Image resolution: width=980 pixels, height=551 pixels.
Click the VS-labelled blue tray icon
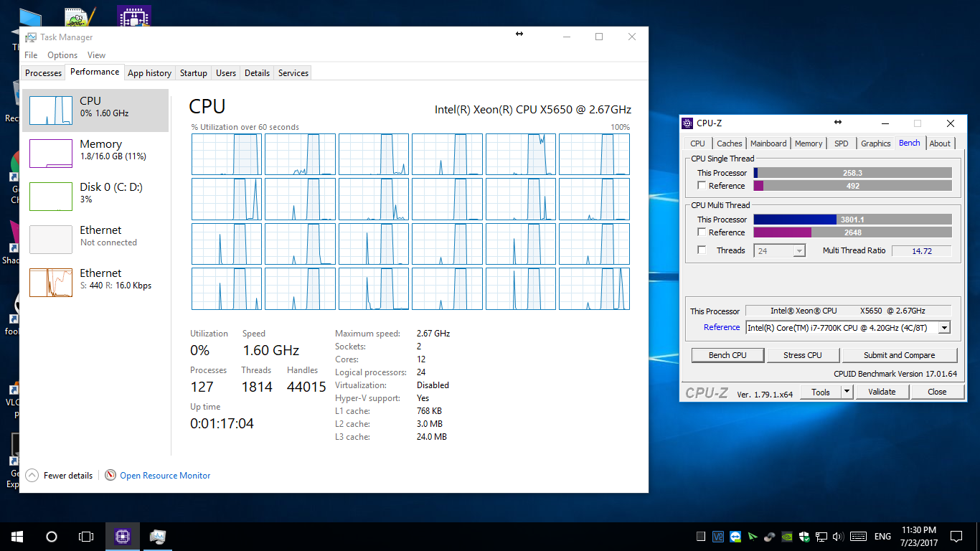coord(718,537)
